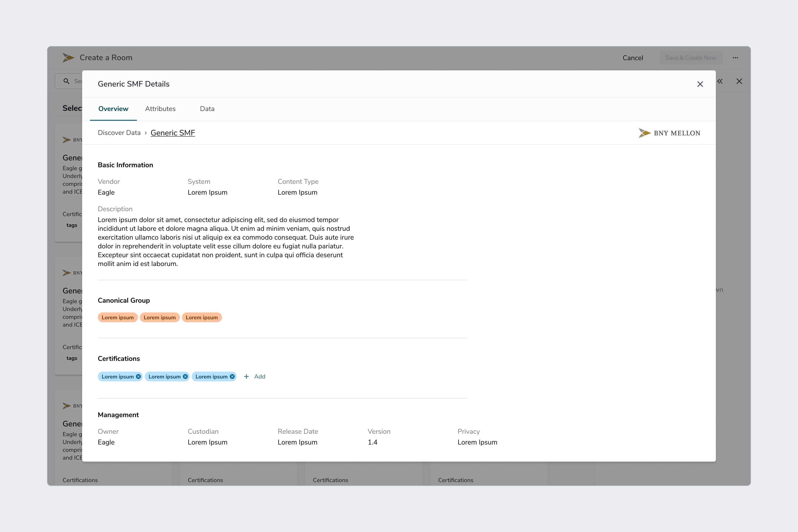Remove the third Lorem ipsum certification tag
Image resolution: width=798 pixels, height=532 pixels.
[232, 377]
